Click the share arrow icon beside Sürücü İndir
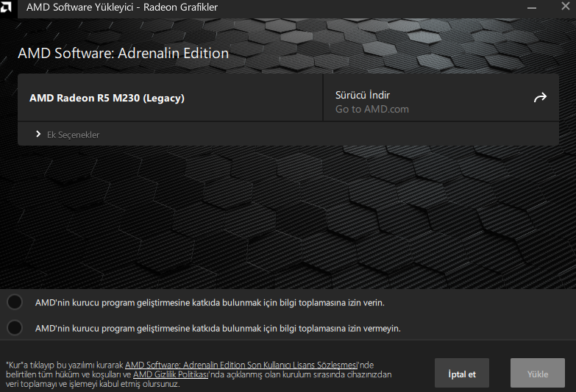 (540, 97)
